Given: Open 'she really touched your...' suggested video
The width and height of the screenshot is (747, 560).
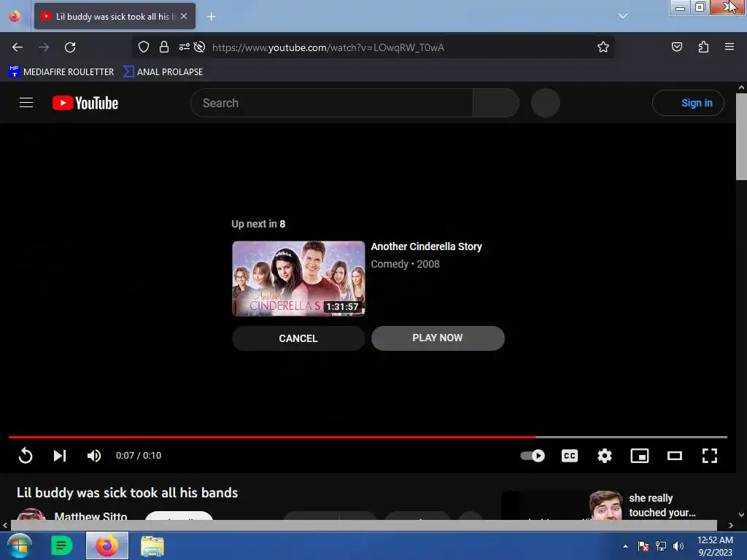Looking at the screenshot, I should (662, 505).
